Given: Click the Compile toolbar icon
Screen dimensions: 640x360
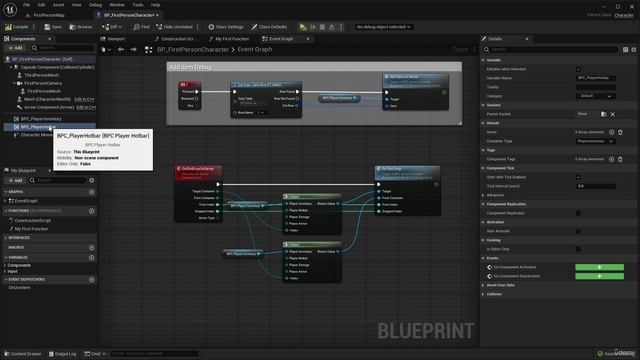Looking at the screenshot, I should [x=8, y=27].
